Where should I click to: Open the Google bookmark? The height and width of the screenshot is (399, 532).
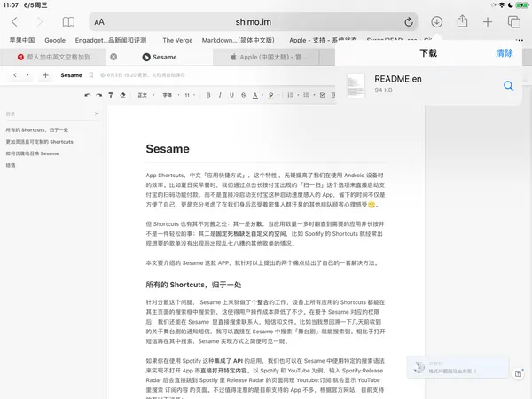tap(55, 40)
